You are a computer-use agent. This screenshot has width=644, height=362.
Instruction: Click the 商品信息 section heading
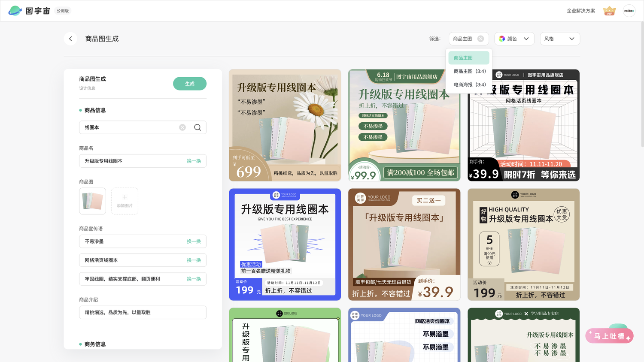click(x=95, y=110)
